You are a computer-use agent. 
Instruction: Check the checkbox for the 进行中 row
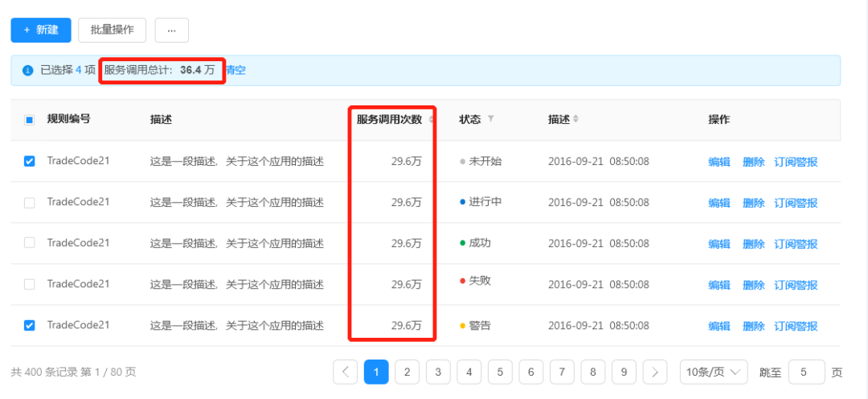(30, 203)
